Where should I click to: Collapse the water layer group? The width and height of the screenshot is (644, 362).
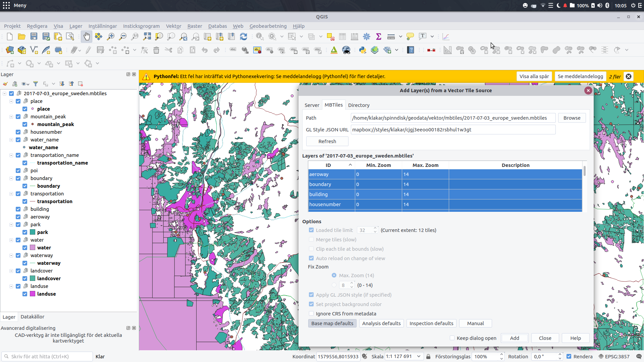click(x=11, y=240)
